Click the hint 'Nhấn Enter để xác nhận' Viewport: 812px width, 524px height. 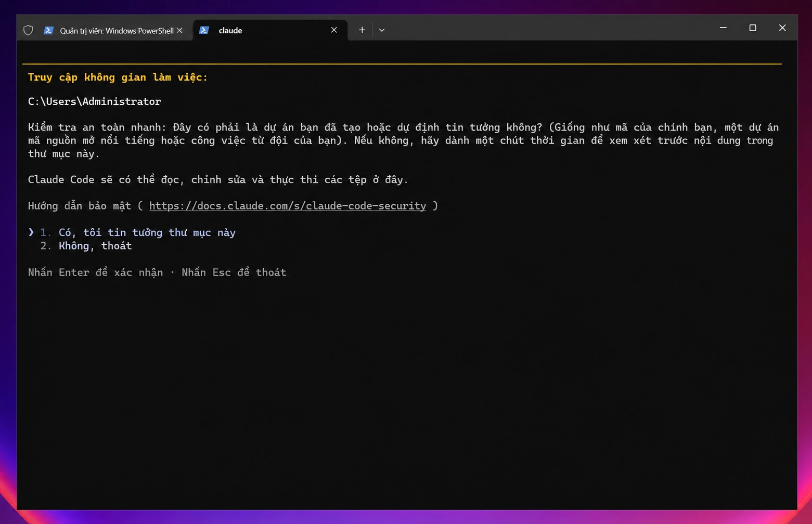(95, 272)
